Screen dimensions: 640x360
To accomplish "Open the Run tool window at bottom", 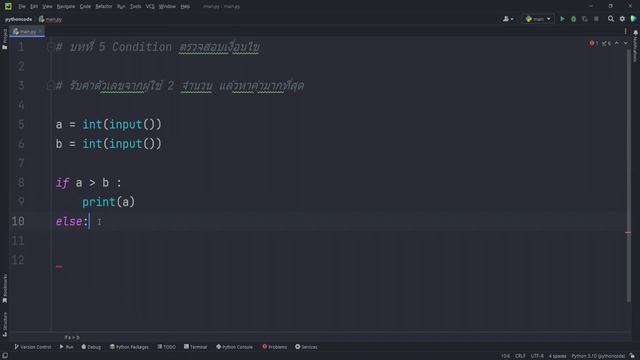I will coord(67,347).
